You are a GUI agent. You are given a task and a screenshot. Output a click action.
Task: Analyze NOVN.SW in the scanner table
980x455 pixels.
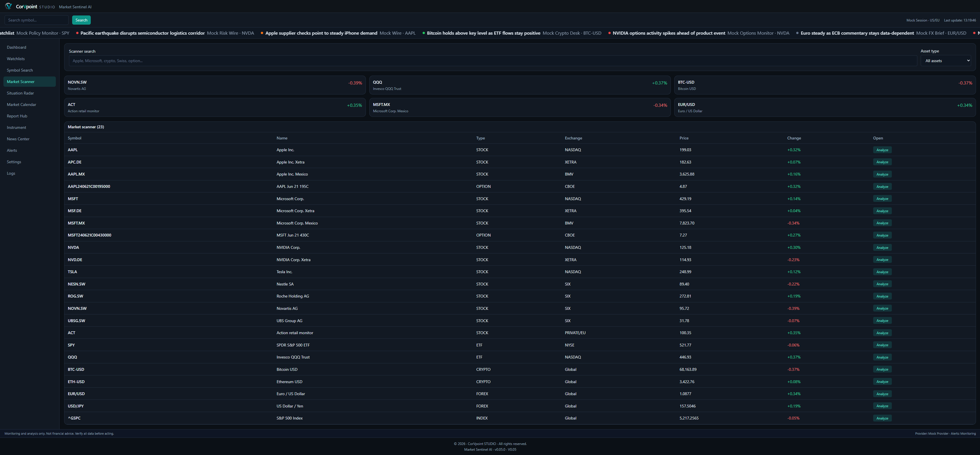882,308
